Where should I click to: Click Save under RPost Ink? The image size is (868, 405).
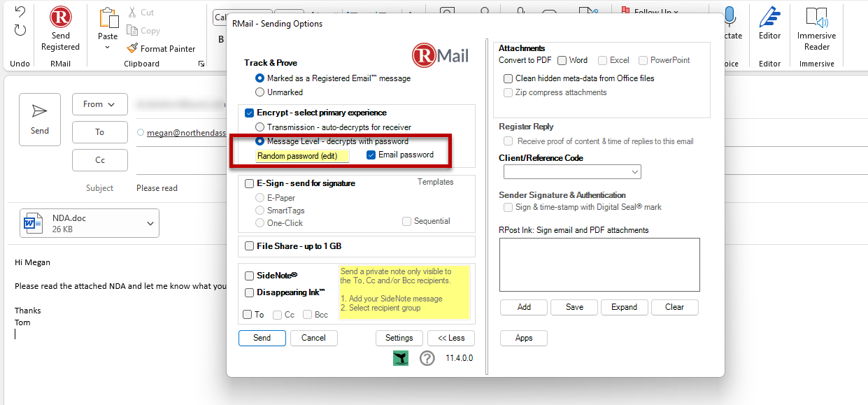coord(574,307)
